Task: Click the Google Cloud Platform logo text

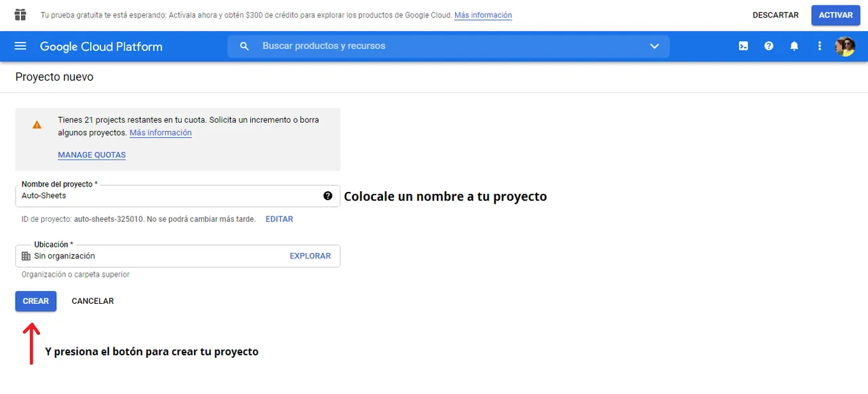Action: pyautogui.click(x=101, y=47)
